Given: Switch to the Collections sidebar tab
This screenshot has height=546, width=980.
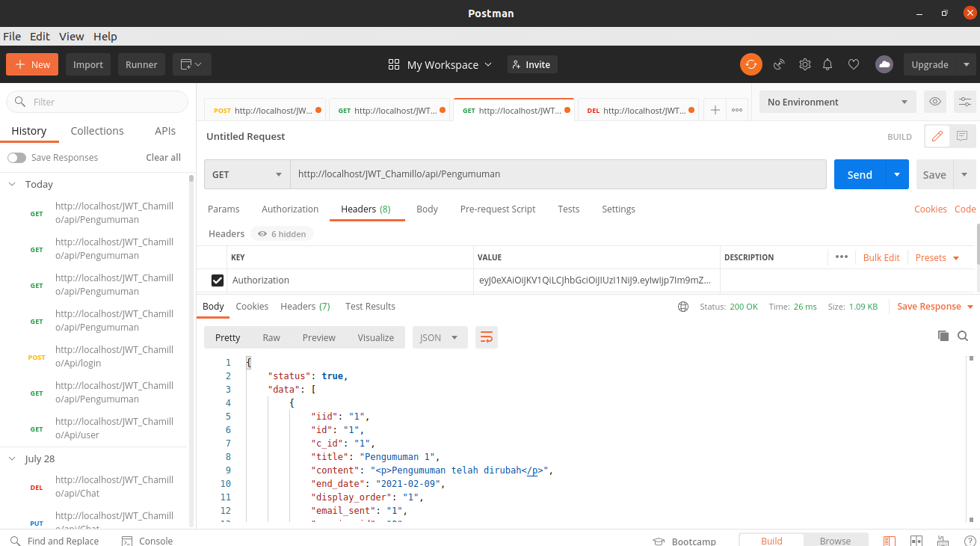Looking at the screenshot, I should 97,131.
